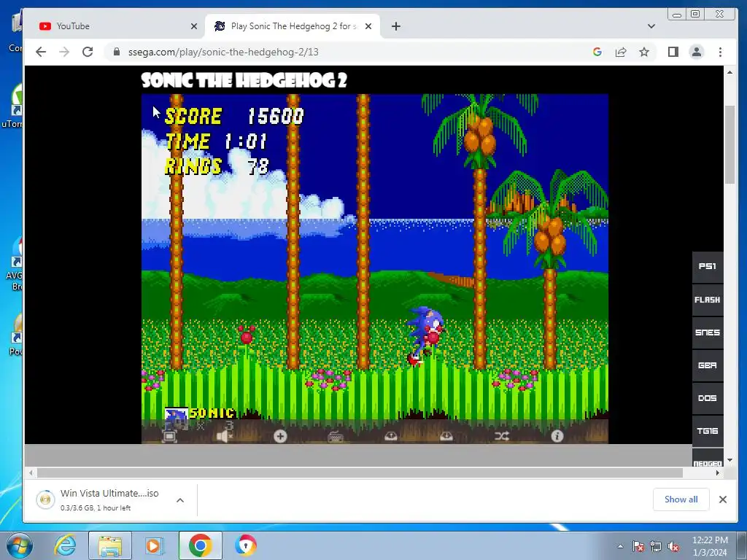Screen dimensions: 747x560
Task: Click the load state download icon
Action: coord(446,436)
